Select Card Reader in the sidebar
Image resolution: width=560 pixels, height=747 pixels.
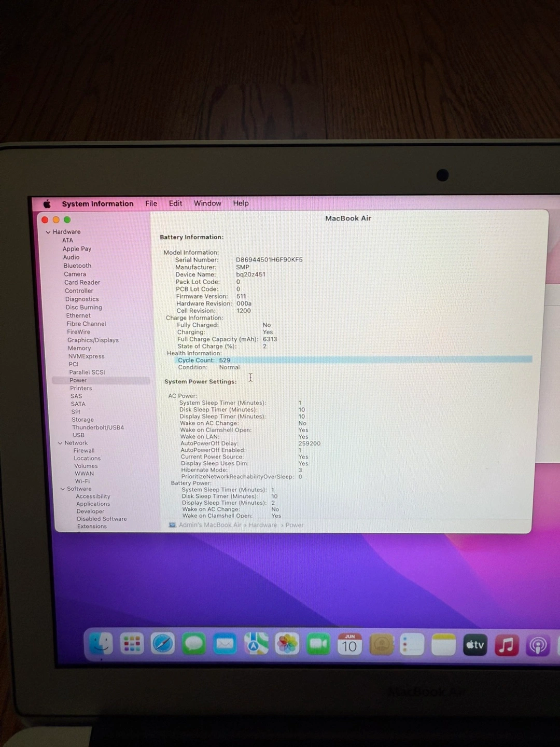pos(82,282)
